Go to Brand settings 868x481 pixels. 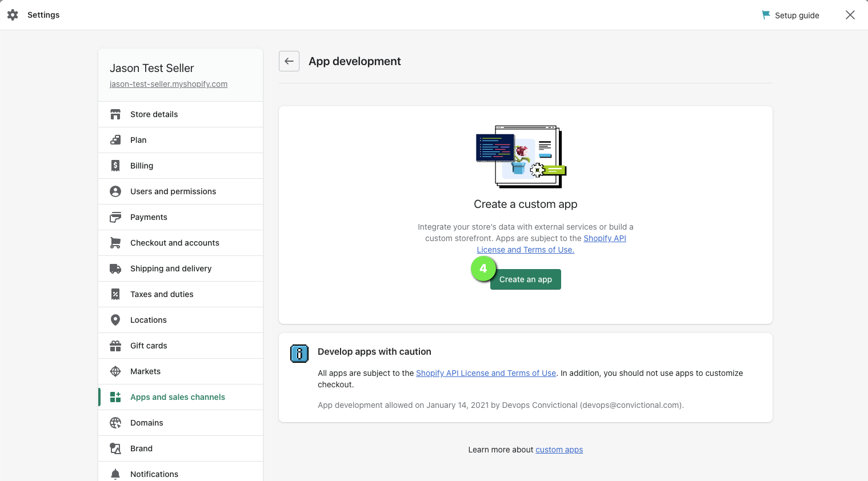181,448
